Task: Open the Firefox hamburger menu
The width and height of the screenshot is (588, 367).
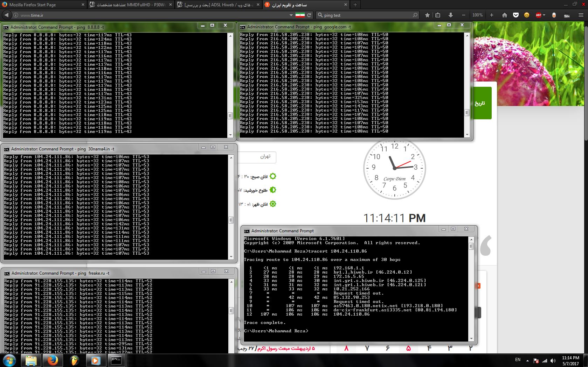Action: click(x=581, y=15)
